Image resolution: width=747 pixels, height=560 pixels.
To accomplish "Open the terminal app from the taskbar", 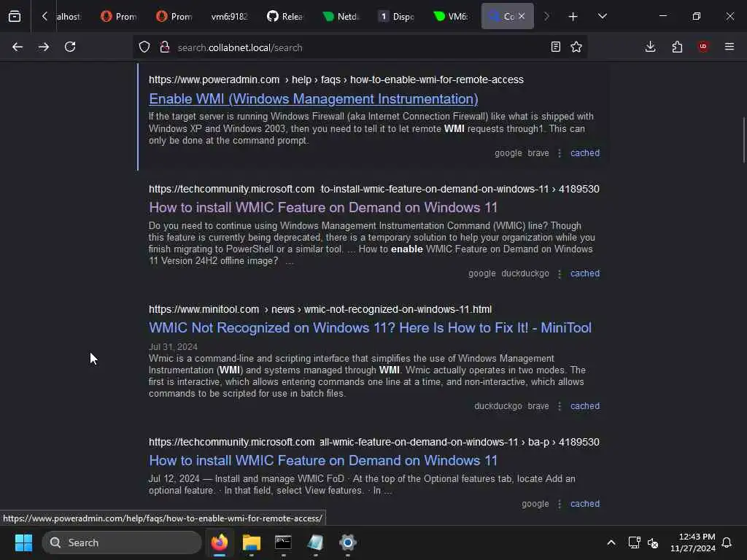I will [x=284, y=542].
